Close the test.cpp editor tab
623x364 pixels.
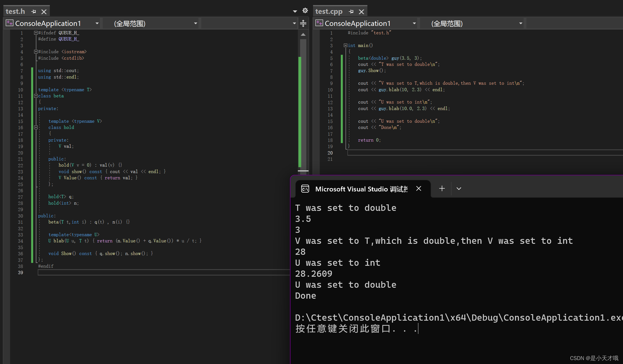click(361, 12)
